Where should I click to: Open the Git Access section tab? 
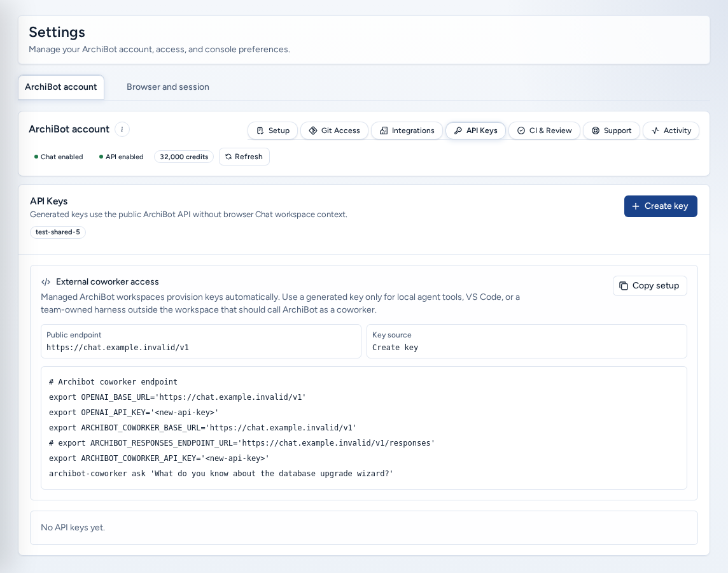[x=334, y=131]
